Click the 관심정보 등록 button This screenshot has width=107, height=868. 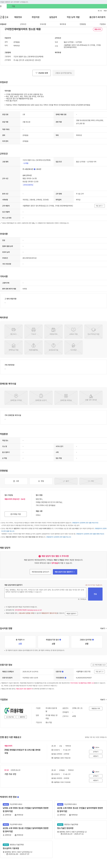41,73
